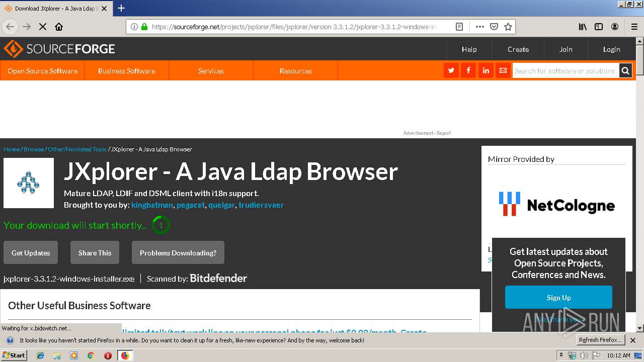Open a new tab with plus button
This screenshot has height=362, width=644.
click(x=121, y=8)
